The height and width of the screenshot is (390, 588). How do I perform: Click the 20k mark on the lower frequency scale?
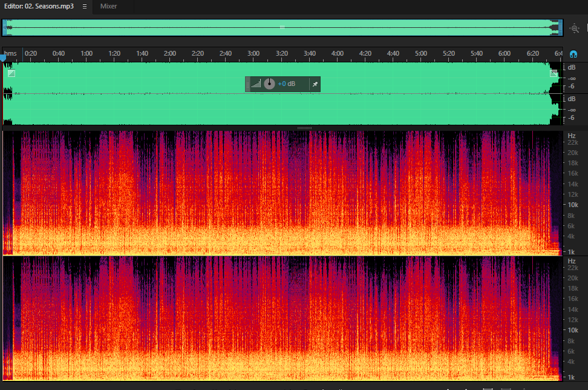(573, 278)
